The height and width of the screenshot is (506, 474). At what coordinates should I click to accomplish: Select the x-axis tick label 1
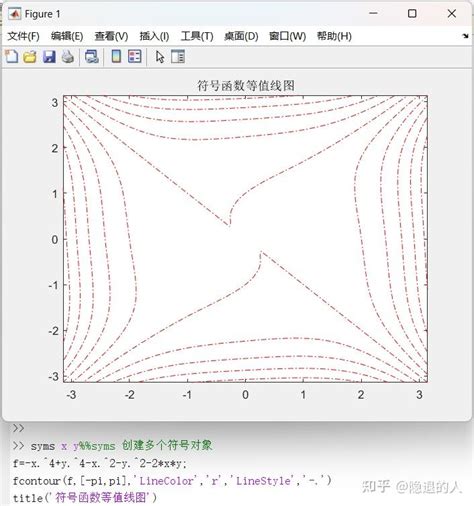[303, 395]
